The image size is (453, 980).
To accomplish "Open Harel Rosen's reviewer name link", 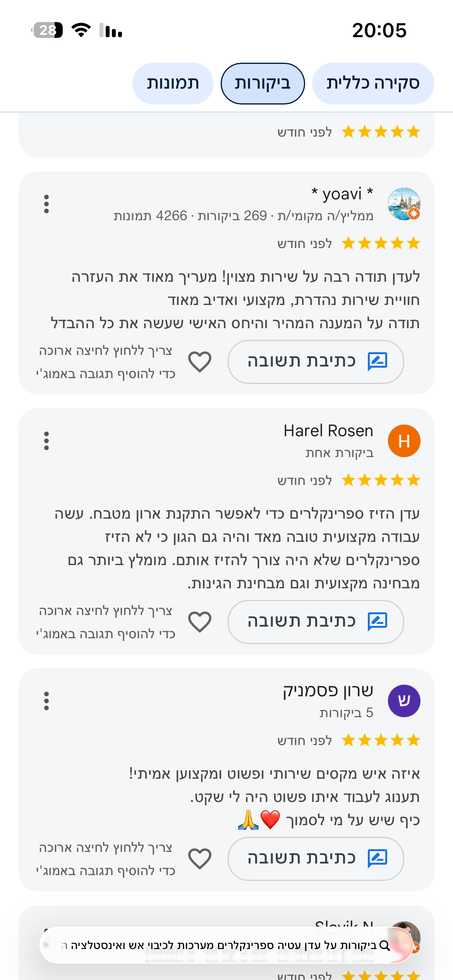I will (x=328, y=431).
